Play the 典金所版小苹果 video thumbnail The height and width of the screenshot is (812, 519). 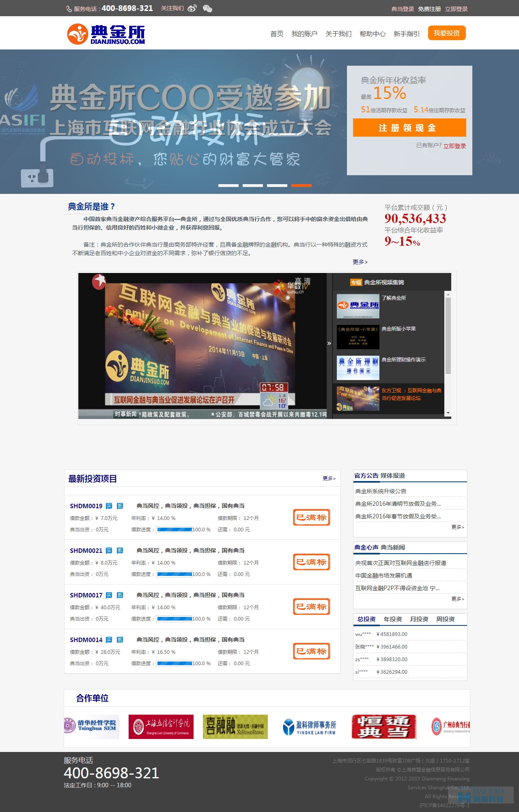[358, 337]
